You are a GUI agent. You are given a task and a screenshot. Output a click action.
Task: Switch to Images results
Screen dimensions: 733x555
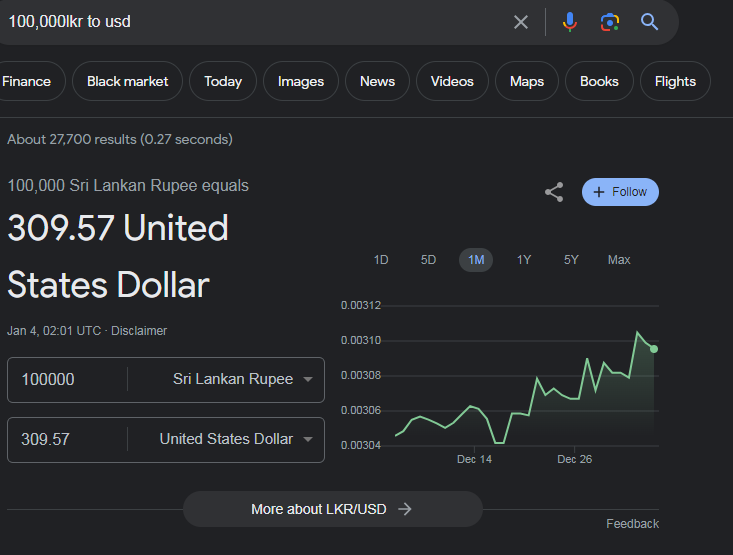[301, 81]
